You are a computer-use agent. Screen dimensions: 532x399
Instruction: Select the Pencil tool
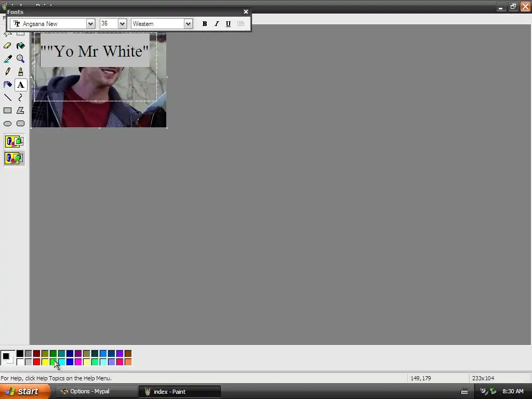click(7, 72)
